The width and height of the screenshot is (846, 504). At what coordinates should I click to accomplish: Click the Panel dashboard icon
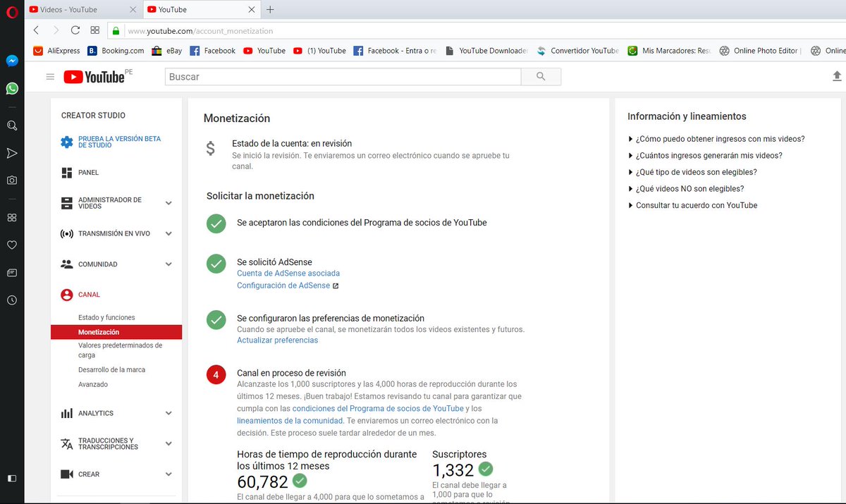pos(67,173)
